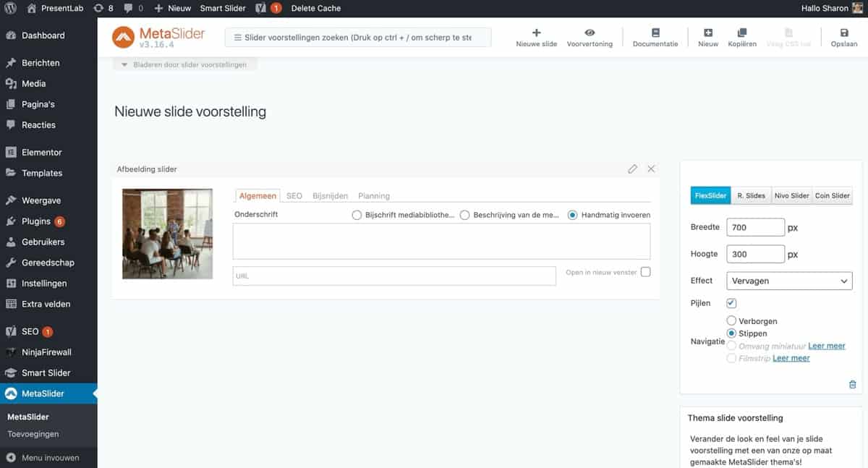Viewport: 868px width, 468px height.
Task: Open the Hallo Sharon account menu
Action: click(x=832, y=8)
